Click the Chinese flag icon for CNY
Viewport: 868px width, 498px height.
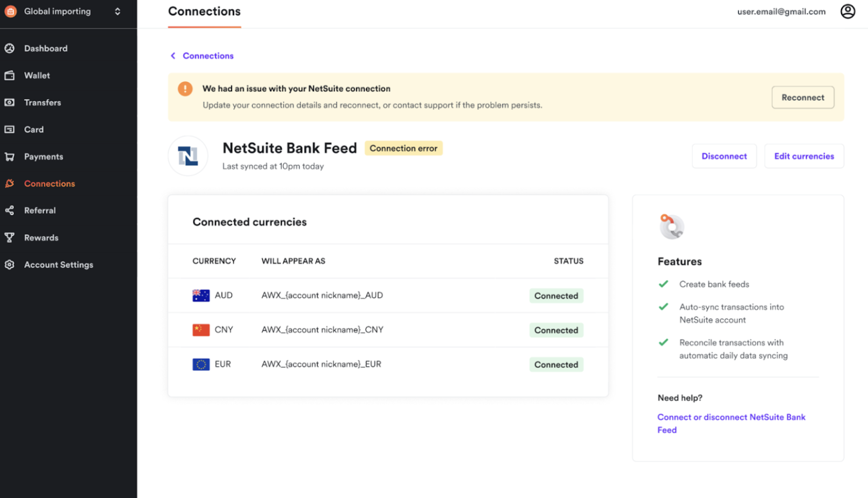tap(201, 329)
